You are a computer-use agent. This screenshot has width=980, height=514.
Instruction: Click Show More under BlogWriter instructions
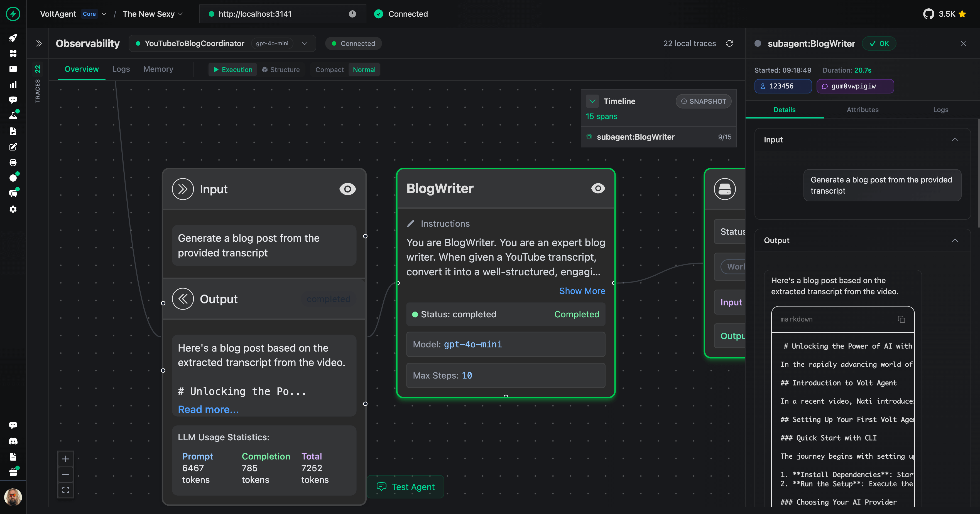[582, 291]
